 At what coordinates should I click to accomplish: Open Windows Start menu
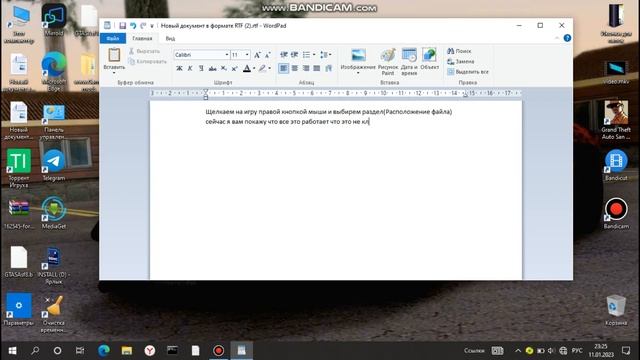click(x=12, y=350)
